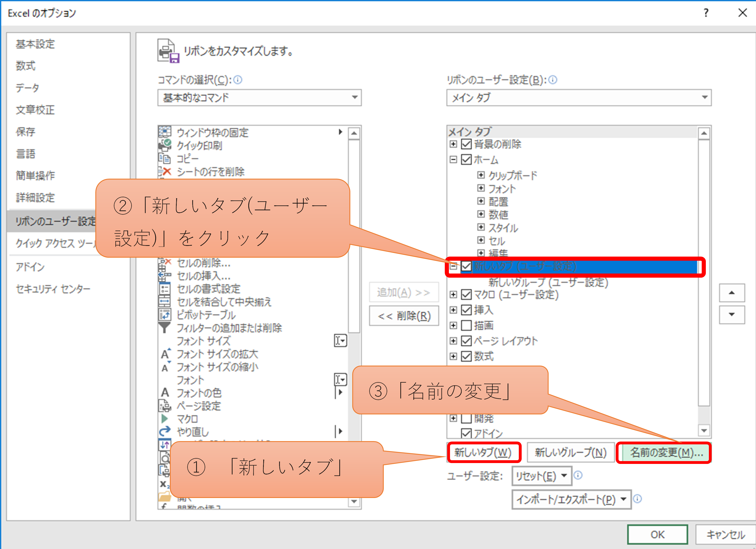This screenshot has width=756, height=549.
Task: Open the 文章校正 options category
Action: (35, 110)
